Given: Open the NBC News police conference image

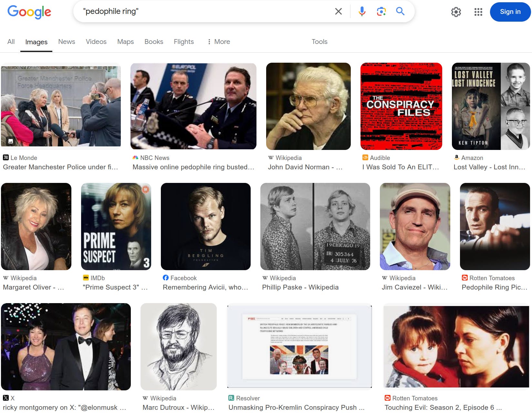Looking at the screenshot, I should pyautogui.click(x=193, y=106).
